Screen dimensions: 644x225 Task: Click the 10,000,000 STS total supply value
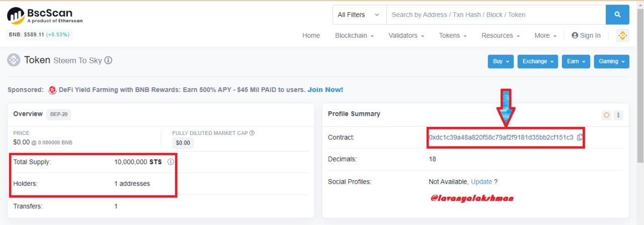138,162
